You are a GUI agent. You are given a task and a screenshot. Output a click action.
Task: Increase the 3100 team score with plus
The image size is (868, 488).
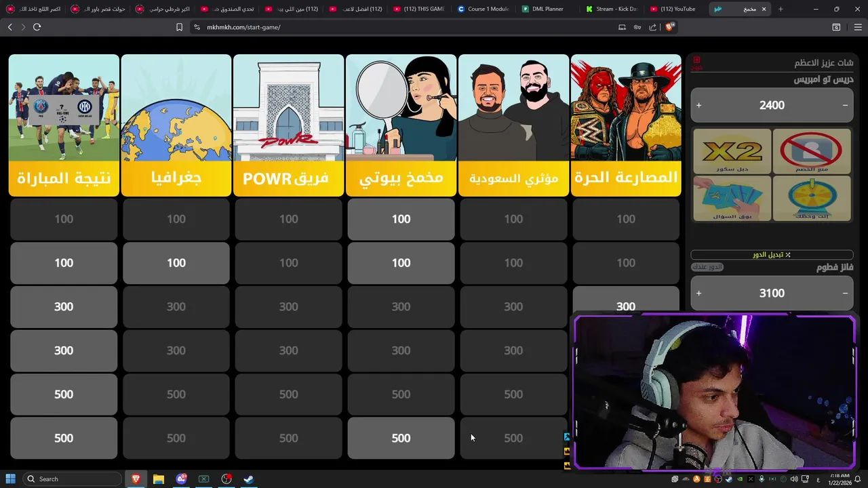[x=698, y=293]
